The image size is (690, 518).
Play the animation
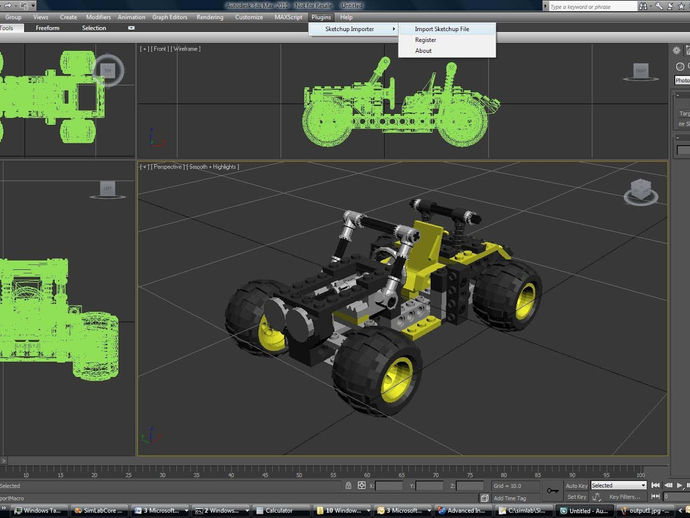[x=680, y=485]
